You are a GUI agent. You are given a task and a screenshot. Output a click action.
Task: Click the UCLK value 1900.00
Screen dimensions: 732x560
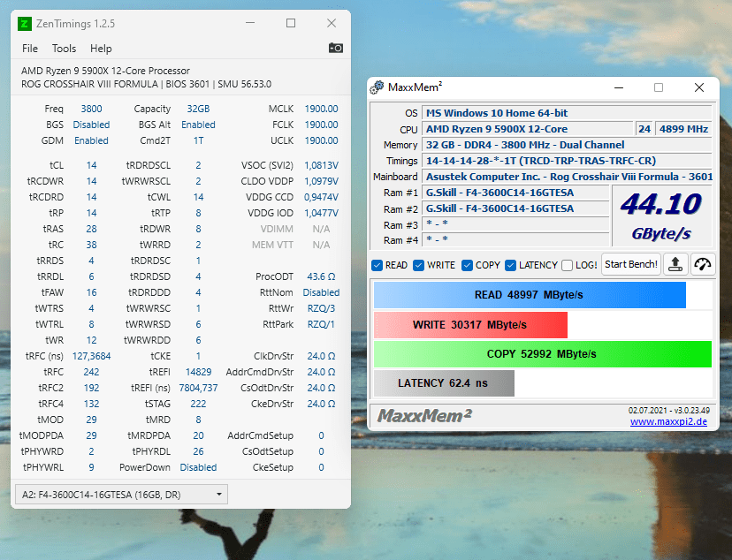point(321,140)
